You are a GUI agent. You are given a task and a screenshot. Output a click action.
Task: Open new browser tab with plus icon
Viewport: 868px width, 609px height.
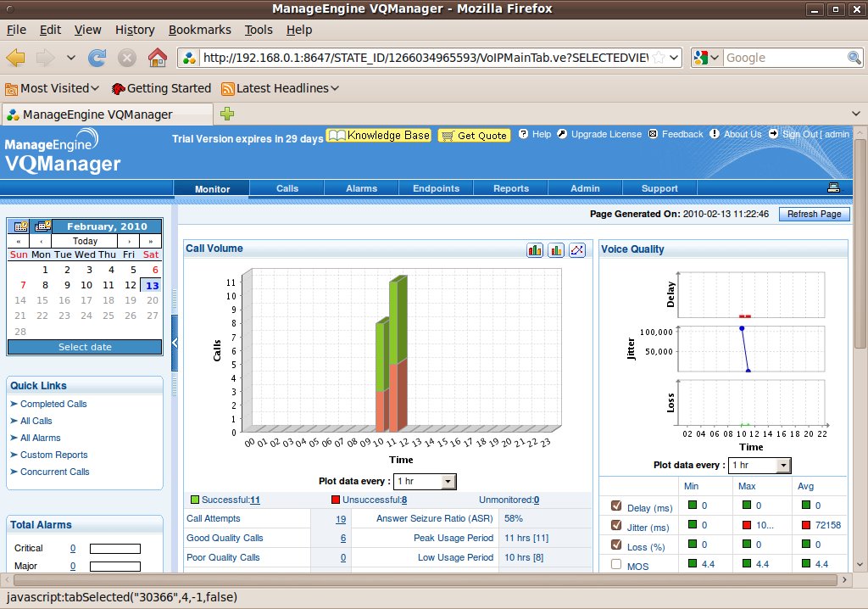pyautogui.click(x=227, y=114)
